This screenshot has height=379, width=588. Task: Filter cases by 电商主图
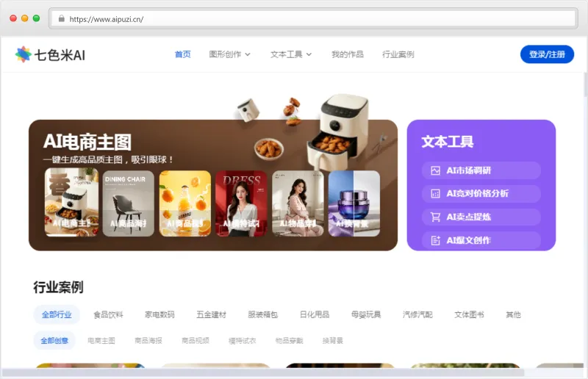click(101, 340)
